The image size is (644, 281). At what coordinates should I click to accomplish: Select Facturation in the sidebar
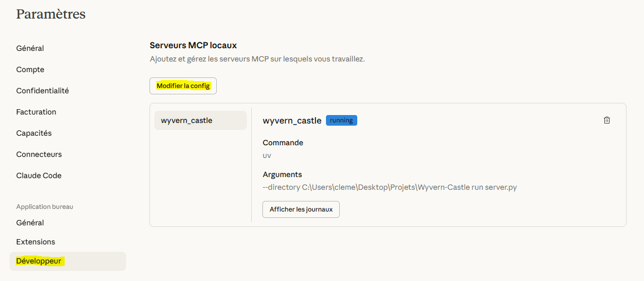[x=36, y=112]
